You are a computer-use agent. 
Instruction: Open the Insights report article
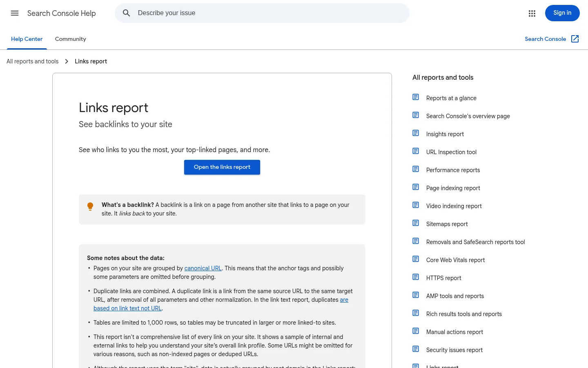445,134
